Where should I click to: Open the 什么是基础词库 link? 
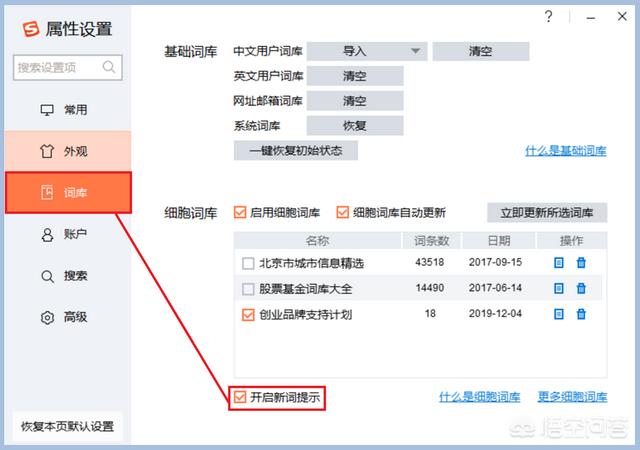click(565, 151)
